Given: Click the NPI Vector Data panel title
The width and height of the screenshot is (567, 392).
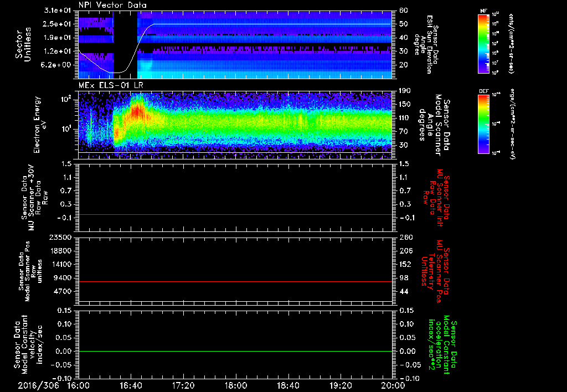Looking at the screenshot, I should point(112,5).
